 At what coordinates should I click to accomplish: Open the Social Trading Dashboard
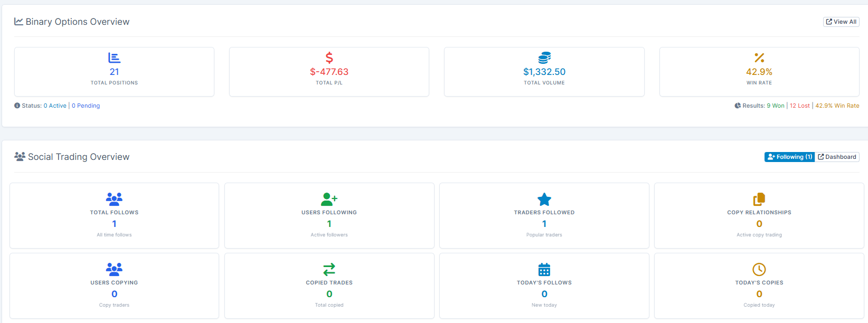[x=837, y=157]
